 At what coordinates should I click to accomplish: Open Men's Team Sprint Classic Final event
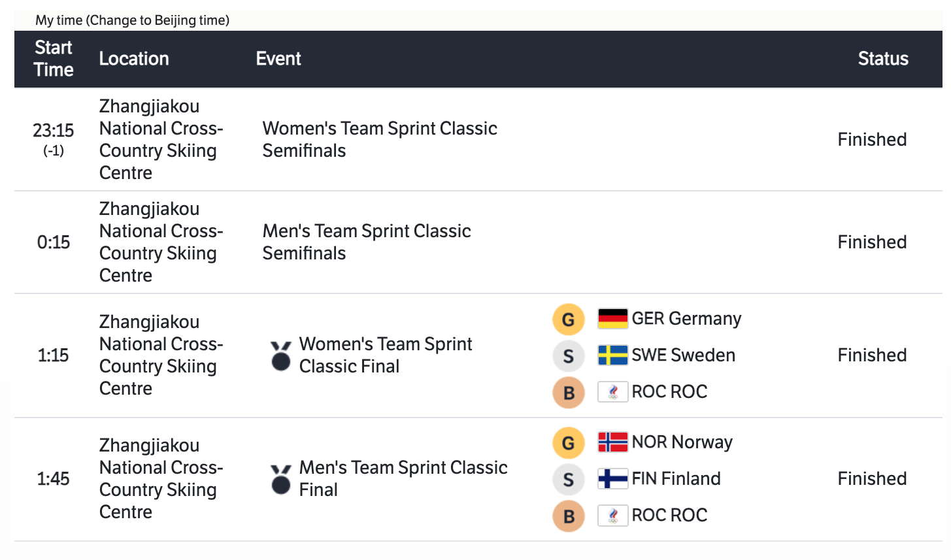point(403,478)
